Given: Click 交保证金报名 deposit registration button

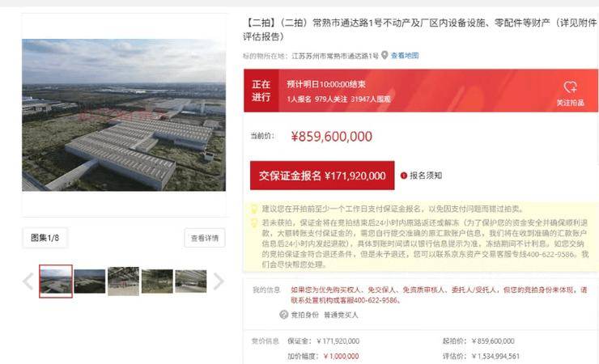Looking at the screenshot, I should tap(322, 176).
